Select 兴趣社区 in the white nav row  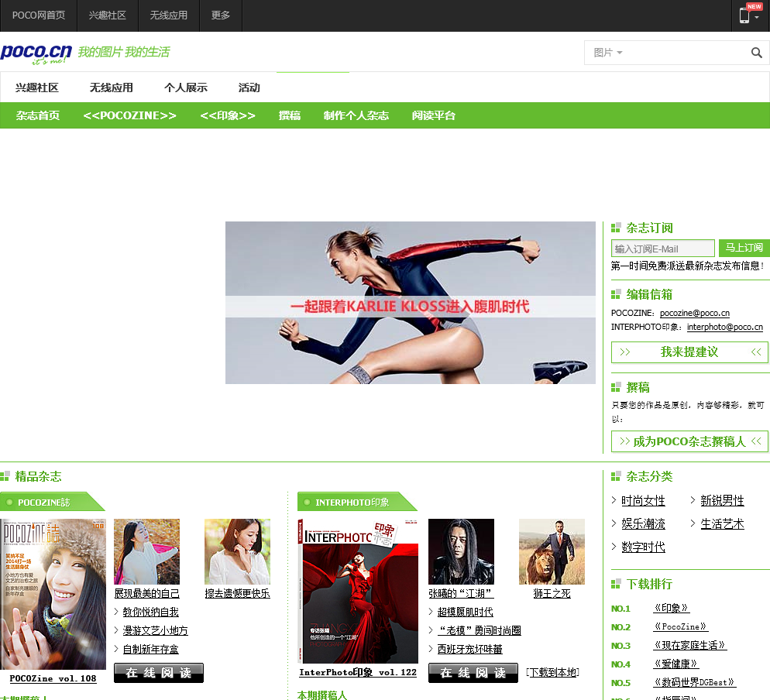37,87
